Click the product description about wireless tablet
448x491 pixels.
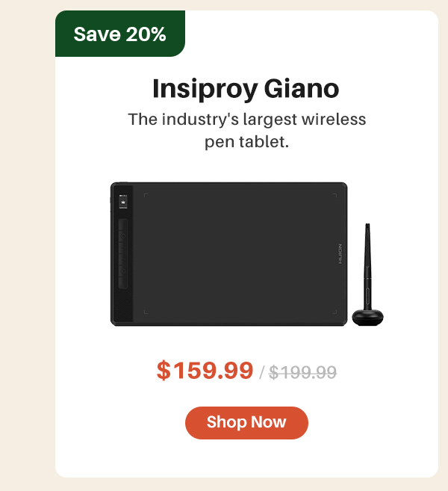pyautogui.click(x=247, y=131)
